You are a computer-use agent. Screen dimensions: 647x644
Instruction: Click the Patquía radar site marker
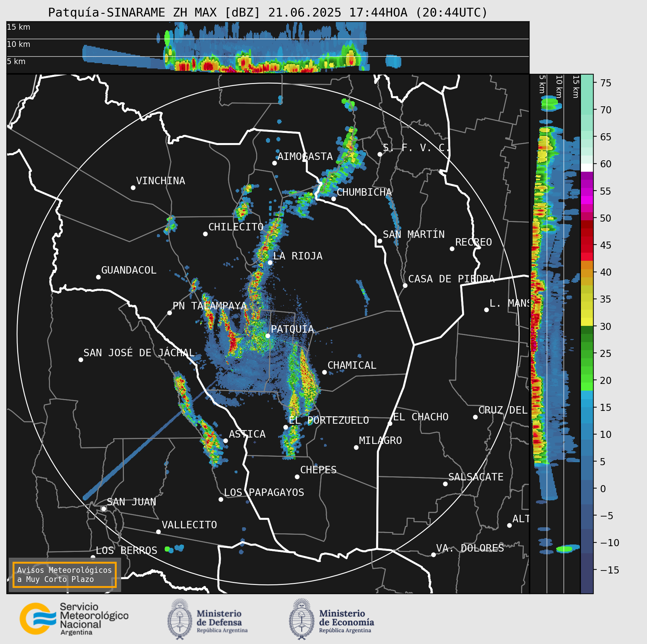[268, 336]
